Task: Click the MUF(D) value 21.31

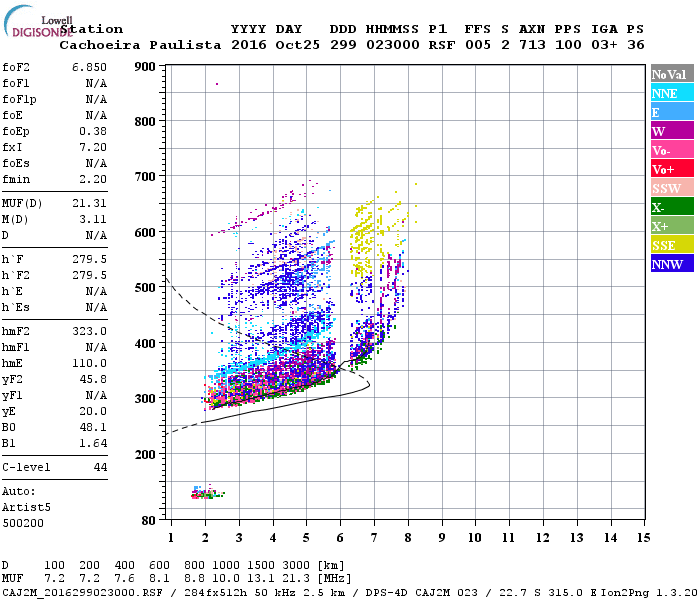Action: tap(89, 204)
